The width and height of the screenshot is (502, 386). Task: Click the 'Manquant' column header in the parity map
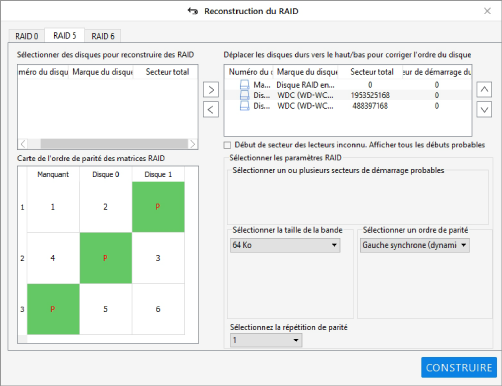53,174
